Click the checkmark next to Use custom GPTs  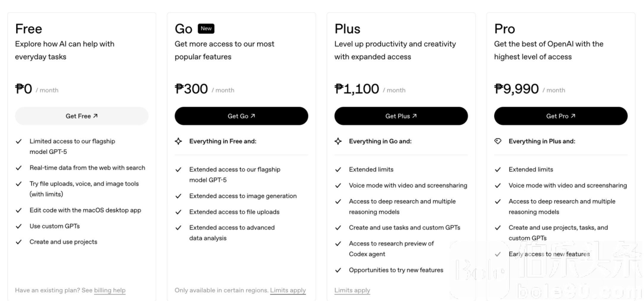pyautogui.click(x=19, y=226)
